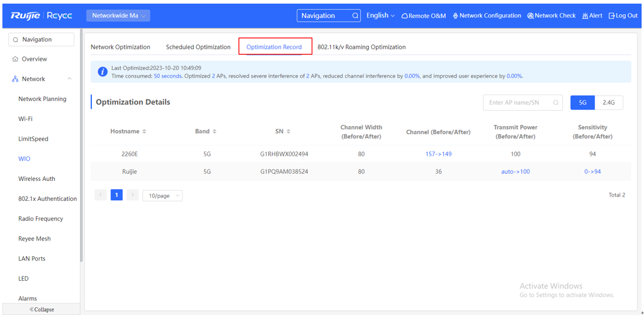This screenshot has width=644, height=318.
Task: Sort table by Hostname sort arrows
Action: coord(144,132)
